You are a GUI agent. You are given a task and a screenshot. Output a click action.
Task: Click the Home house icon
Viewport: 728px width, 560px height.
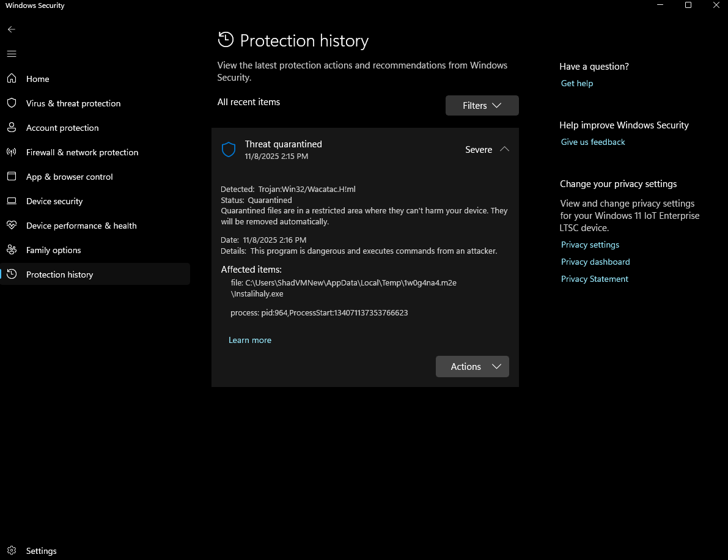12,79
